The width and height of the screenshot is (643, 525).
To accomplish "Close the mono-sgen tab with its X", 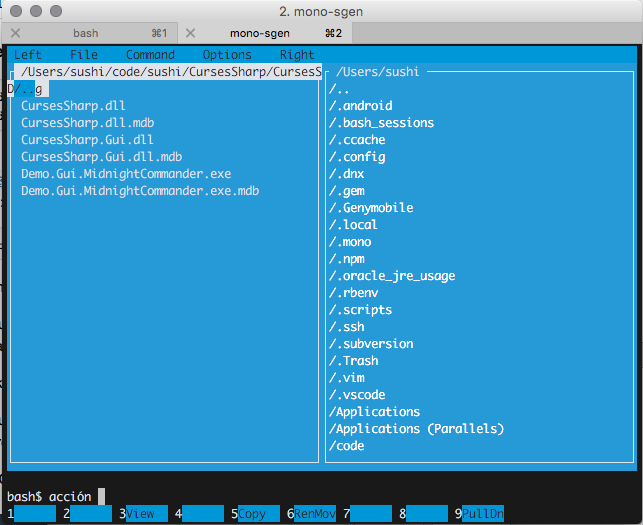I will tap(190, 33).
